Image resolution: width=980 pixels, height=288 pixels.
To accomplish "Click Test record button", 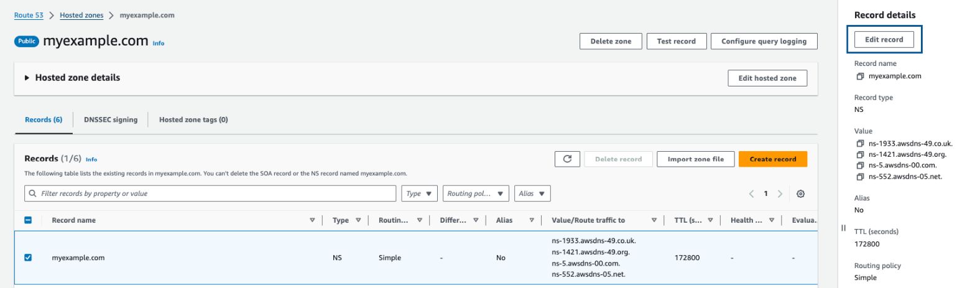I will [677, 41].
